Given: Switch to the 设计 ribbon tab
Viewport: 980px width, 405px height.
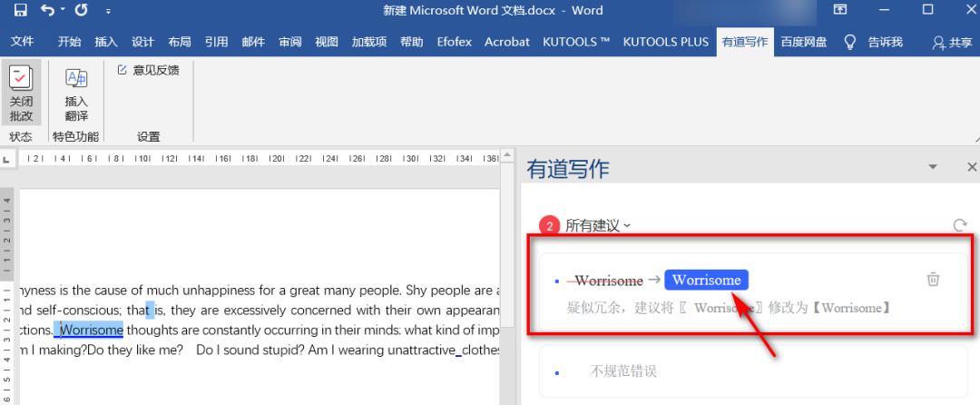Looking at the screenshot, I should click(143, 42).
